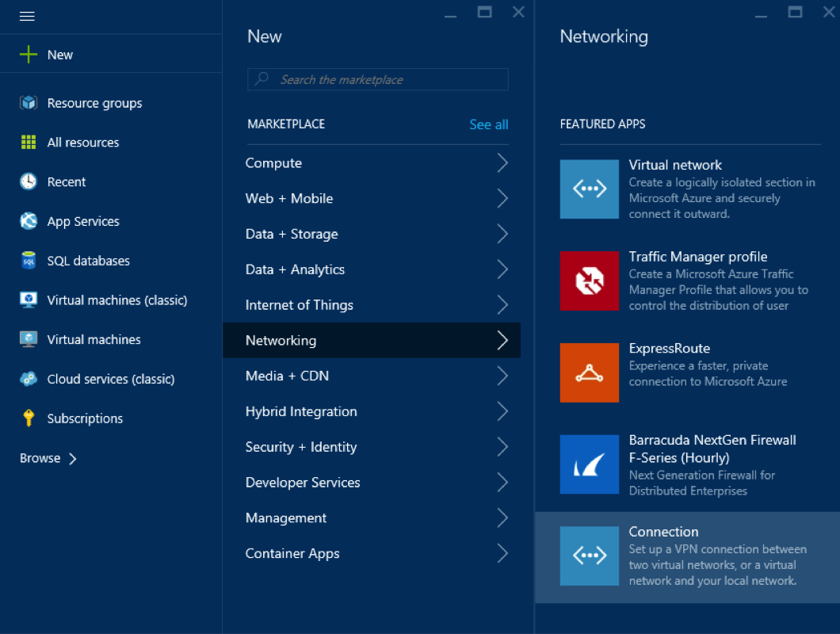Viewport: 840px width, 634px height.
Task: Click the Traffic Manager profile red icon
Action: (x=590, y=281)
